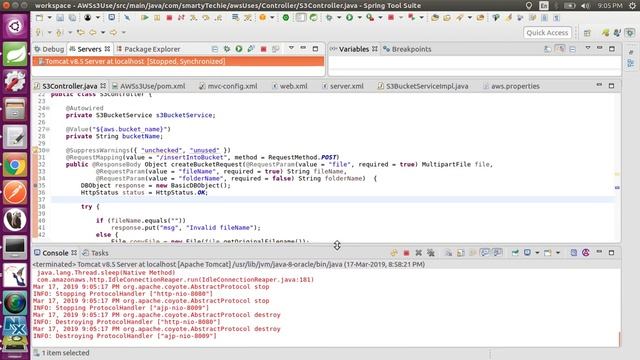Collapse code fold at line 30
This screenshot has width=640, height=360.
48,150
